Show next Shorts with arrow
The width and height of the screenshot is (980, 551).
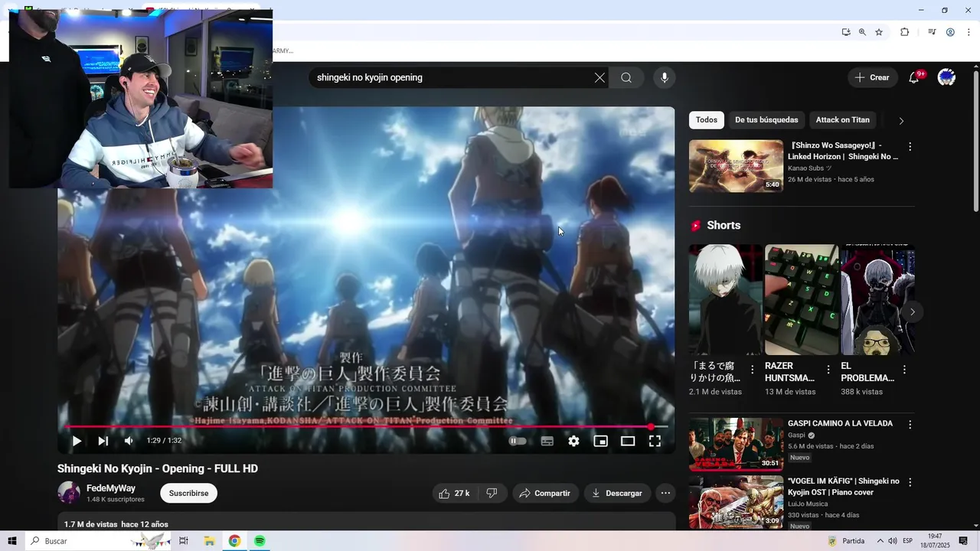(x=912, y=312)
